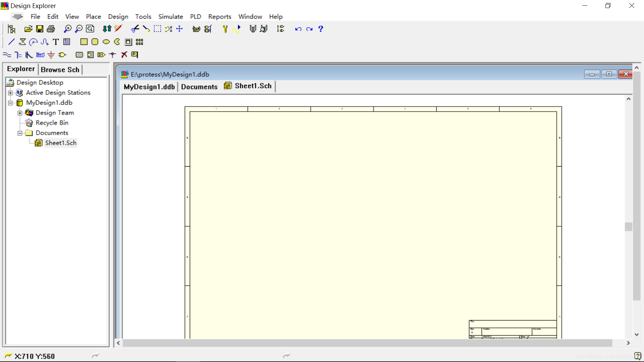Switch to the Browse Sch tab
This screenshot has height=362, width=644.
[x=60, y=70]
